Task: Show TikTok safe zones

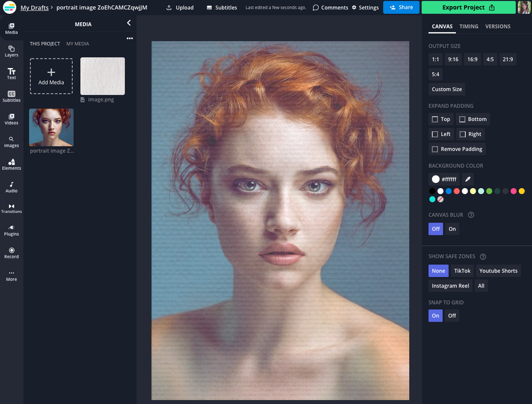Action: (462, 271)
